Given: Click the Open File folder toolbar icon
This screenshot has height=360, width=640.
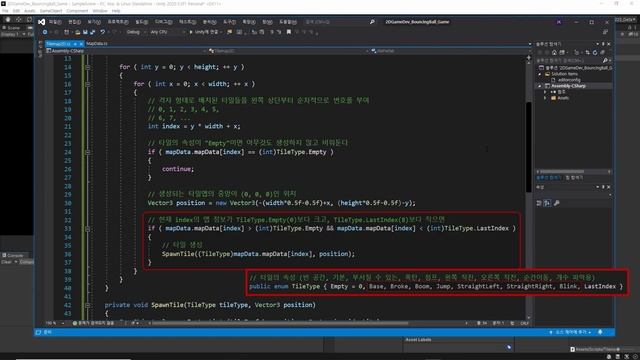Looking at the screenshot, I should 77,32.
